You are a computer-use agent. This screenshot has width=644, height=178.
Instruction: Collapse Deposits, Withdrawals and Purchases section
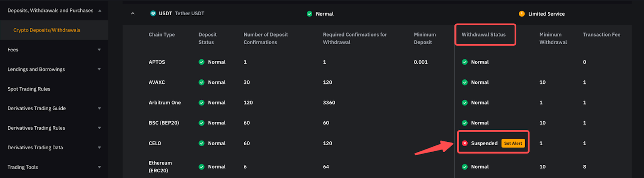(99, 10)
